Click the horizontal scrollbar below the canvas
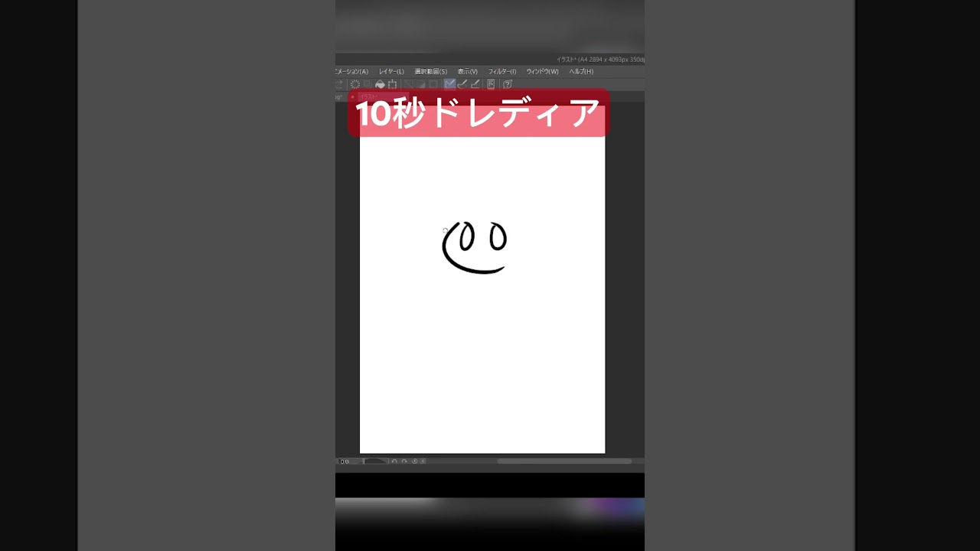Image resolution: width=980 pixels, height=551 pixels. 564,461
